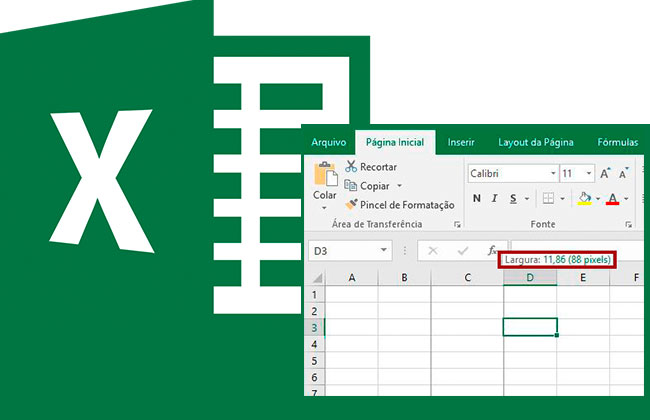
Task: Expand the Copiar dropdown arrow
Action: [400, 186]
